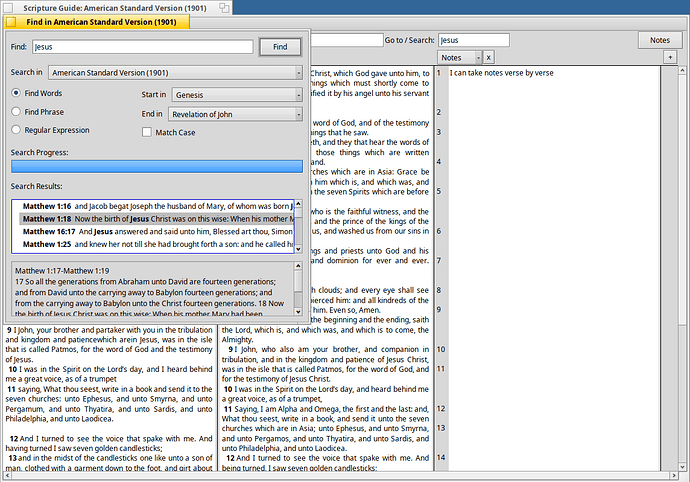Click the Find text field containing Jesus

coord(143,47)
